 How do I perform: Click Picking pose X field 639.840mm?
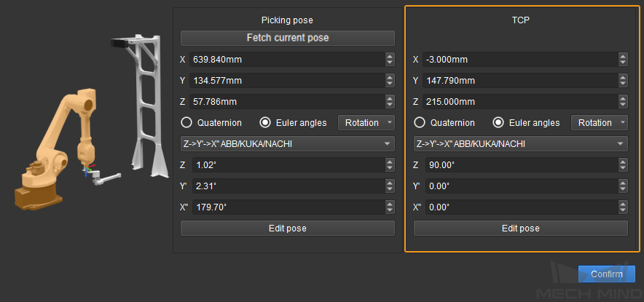pyautogui.click(x=284, y=60)
